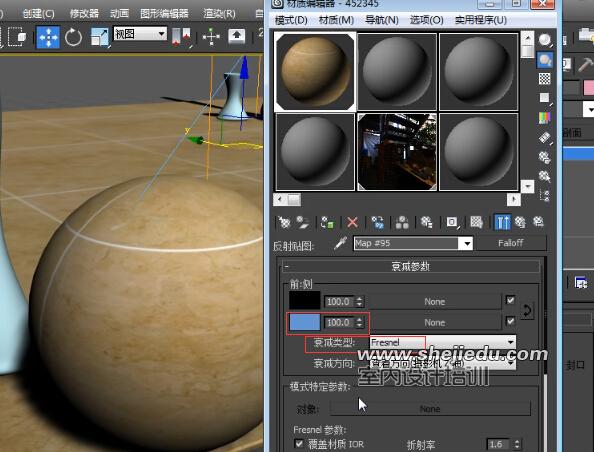
Task: Click Put Material to Scene icon
Action: (303, 222)
